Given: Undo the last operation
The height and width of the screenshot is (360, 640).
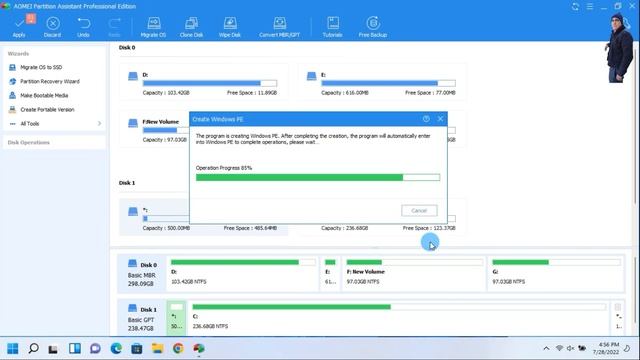Looking at the screenshot, I should pyautogui.click(x=83, y=27).
